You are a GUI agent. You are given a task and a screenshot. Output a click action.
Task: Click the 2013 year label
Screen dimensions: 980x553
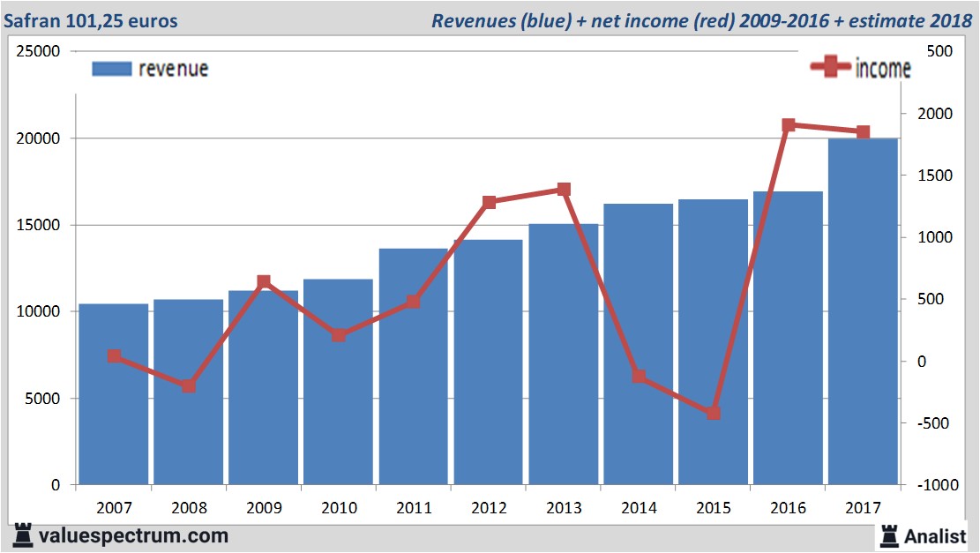tap(564, 507)
